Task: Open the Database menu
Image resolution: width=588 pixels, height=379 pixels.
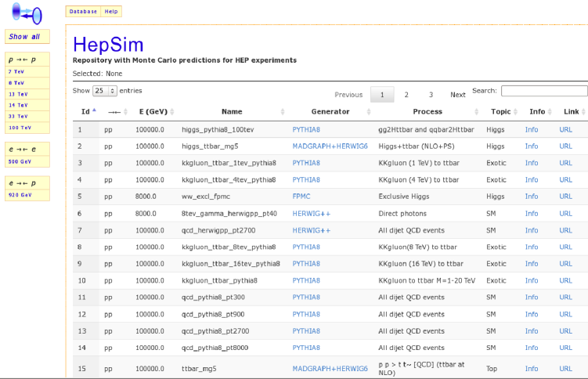Action: point(83,12)
